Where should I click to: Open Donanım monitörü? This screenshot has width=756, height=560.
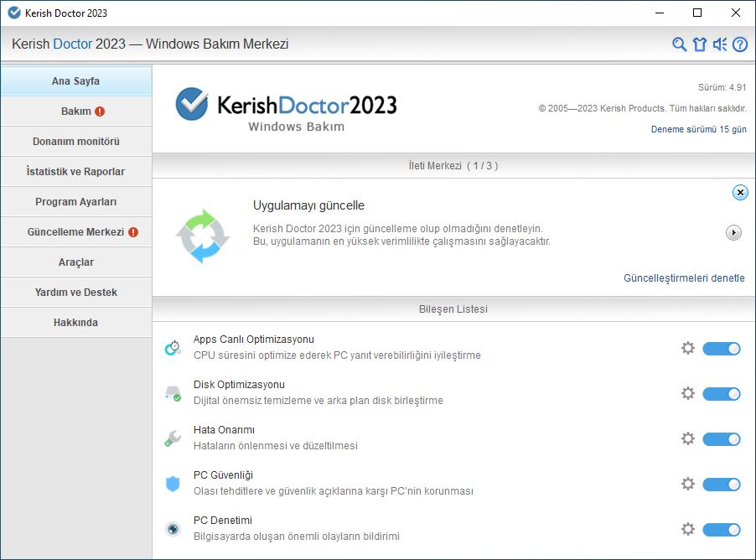(x=76, y=142)
